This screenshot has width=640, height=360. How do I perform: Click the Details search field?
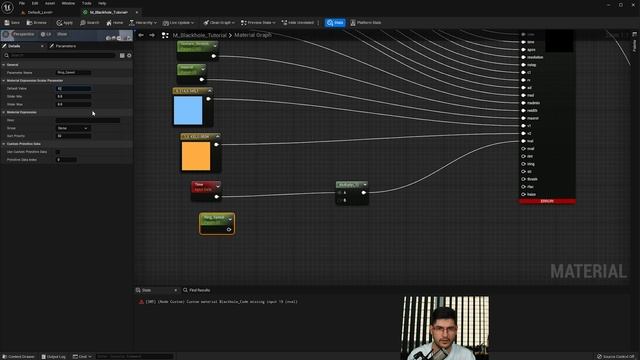60,55
